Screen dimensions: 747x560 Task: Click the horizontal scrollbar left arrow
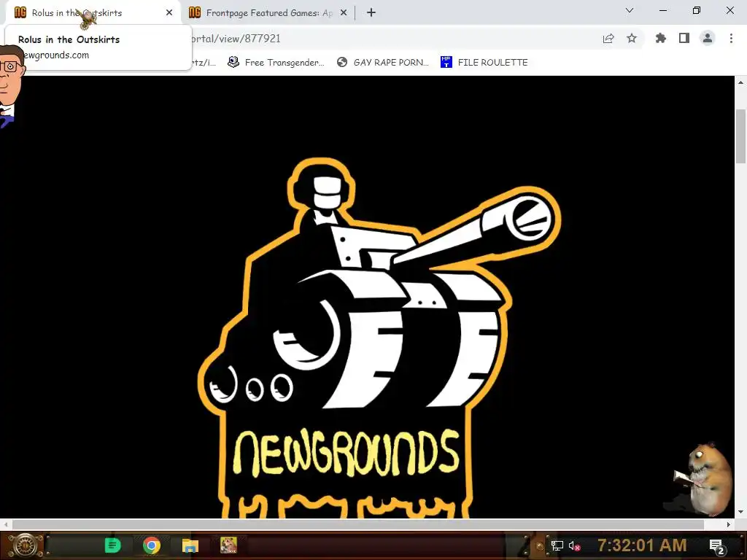5,524
